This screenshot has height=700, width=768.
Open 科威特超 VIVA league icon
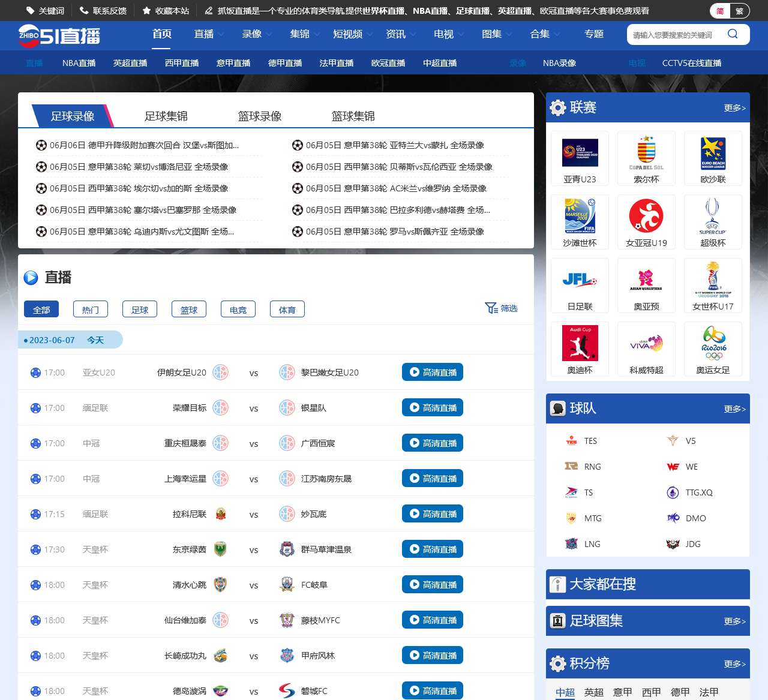[x=646, y=343]
